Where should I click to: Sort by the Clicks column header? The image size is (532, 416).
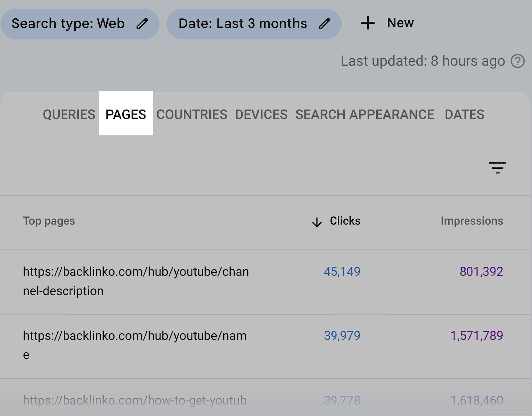345,221
